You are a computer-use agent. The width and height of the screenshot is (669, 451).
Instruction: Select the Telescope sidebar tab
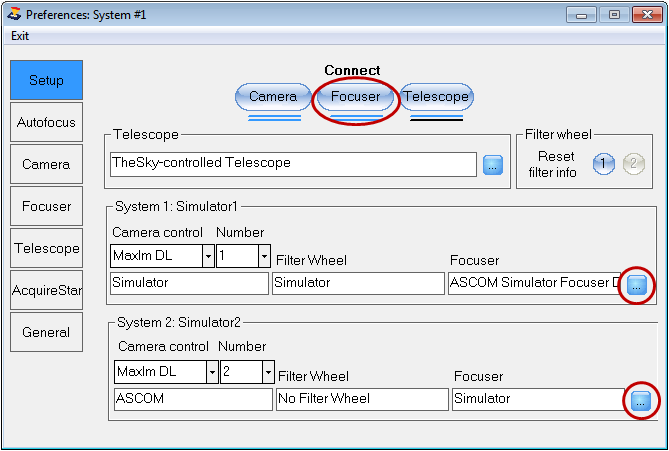pos(46,248)
